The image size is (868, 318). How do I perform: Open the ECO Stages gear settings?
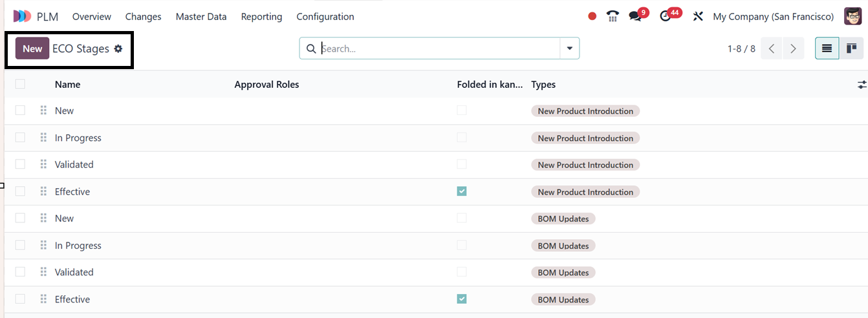click(118, 48)
